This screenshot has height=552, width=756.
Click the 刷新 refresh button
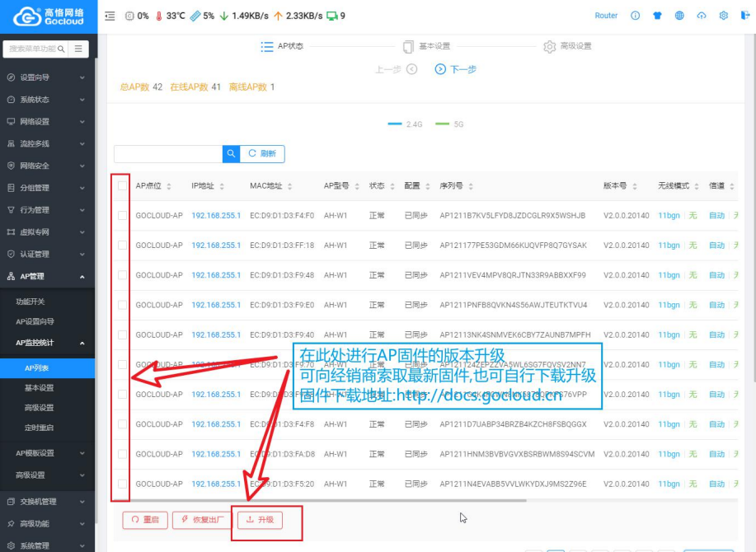tap(262, 153)
